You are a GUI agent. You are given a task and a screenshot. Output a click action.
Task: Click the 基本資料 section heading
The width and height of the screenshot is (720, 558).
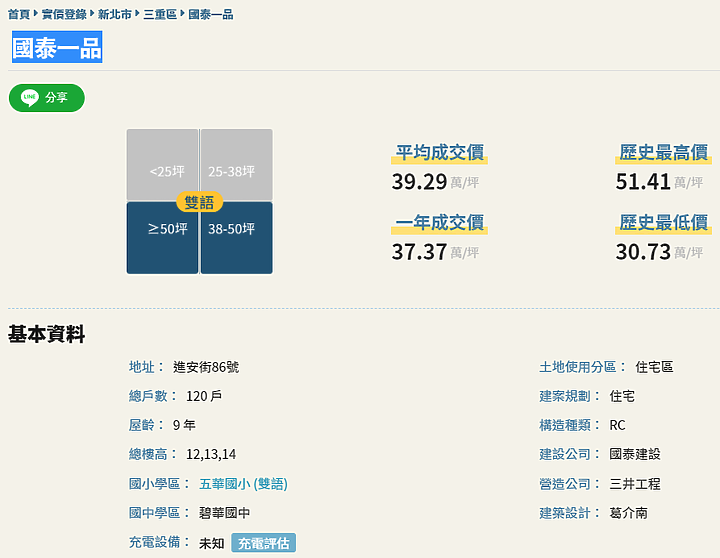tap(46, 334)
